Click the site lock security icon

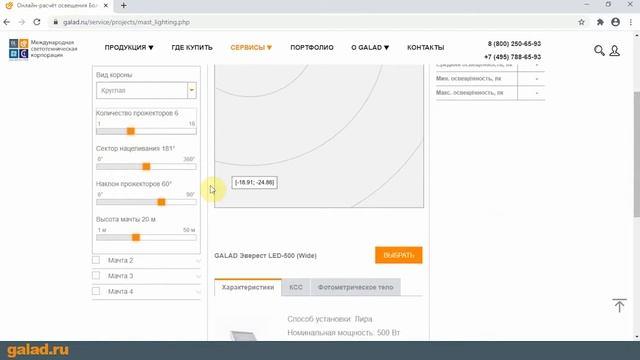click(56, 22)
